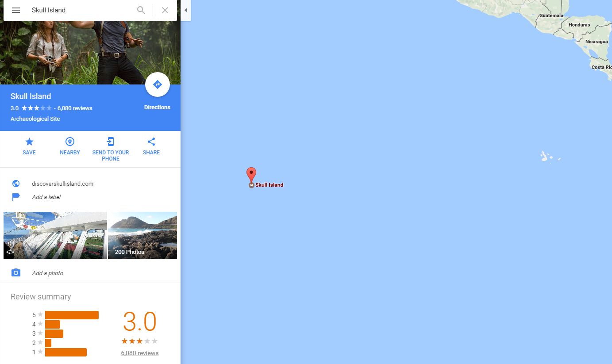612x364 pixels.
Task: Click the round Directions button
Action: [158, 84]
